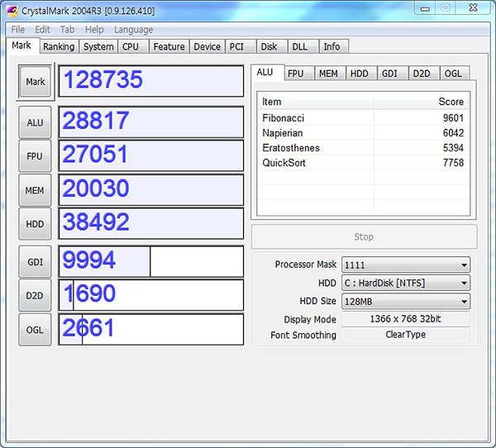Click the HDD score 38492
Image resolution: width=496 pixels, height=448 pixels.
[151, 224]
